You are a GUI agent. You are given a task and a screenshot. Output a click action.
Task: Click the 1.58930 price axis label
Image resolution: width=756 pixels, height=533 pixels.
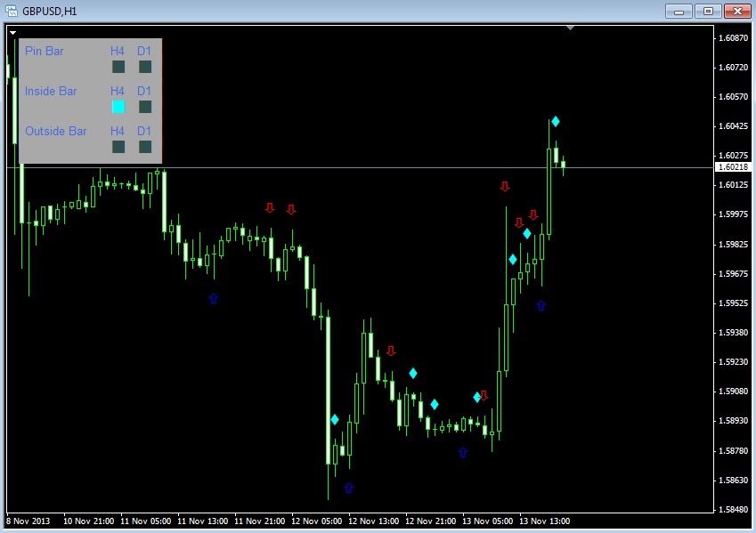[x=733, y=420]
